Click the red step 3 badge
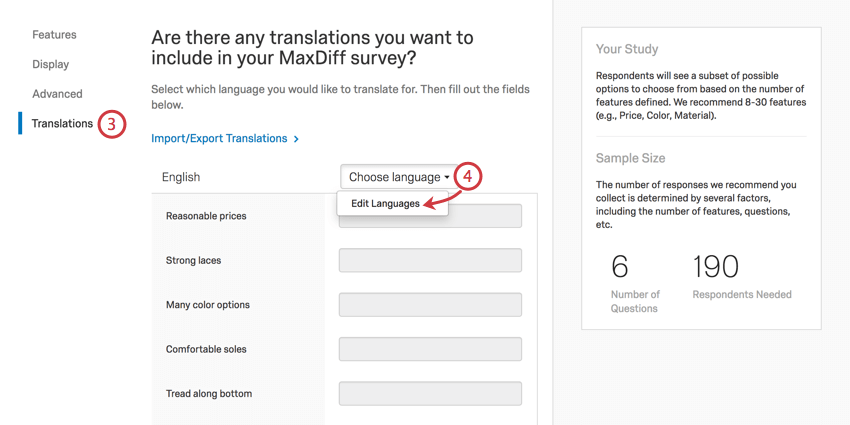Image resolution: width=850 pixels, height=425 pixels. [x=111, y=125]
